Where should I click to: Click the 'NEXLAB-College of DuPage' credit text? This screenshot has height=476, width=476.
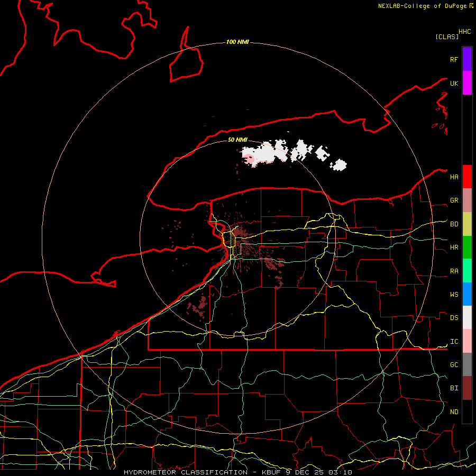[422, 6]
